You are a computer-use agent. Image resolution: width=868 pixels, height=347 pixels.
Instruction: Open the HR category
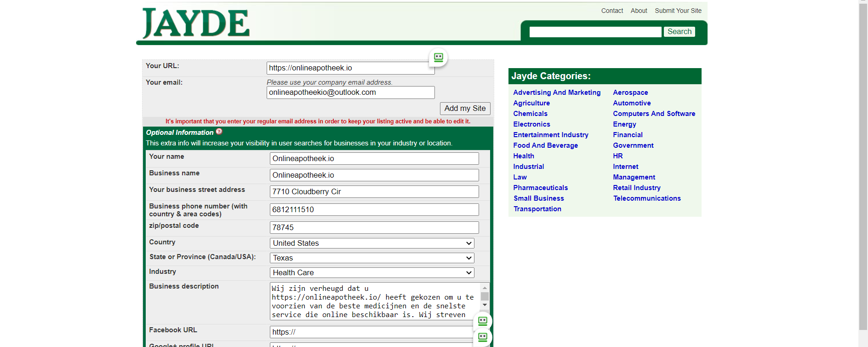(618, 156)
